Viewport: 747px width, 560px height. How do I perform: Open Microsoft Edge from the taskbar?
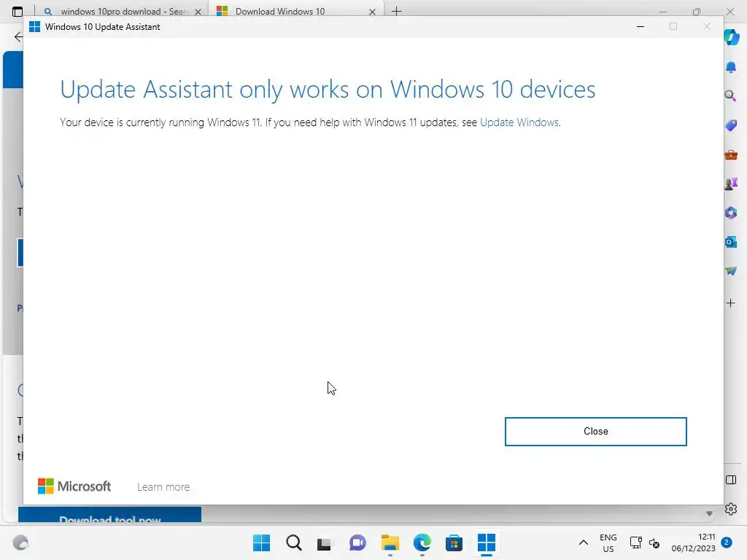422,542
